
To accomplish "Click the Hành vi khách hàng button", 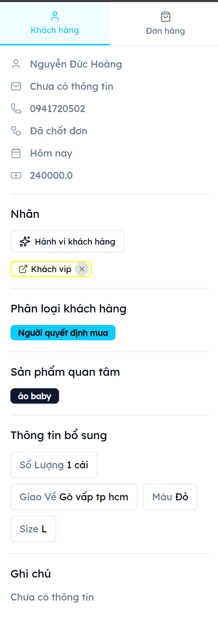I will [67, 241].
